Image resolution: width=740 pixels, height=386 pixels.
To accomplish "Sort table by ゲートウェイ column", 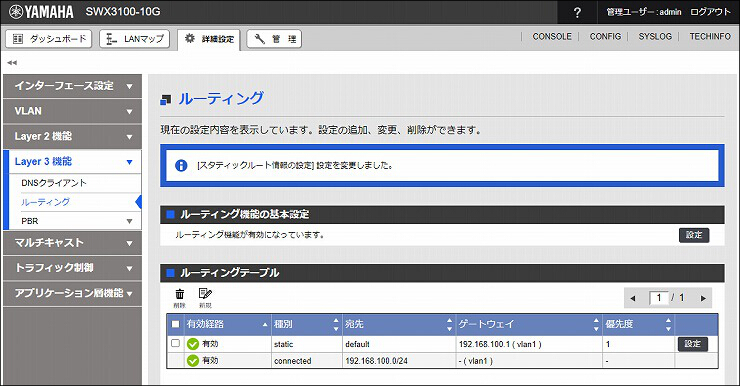I will coord(529,324).
